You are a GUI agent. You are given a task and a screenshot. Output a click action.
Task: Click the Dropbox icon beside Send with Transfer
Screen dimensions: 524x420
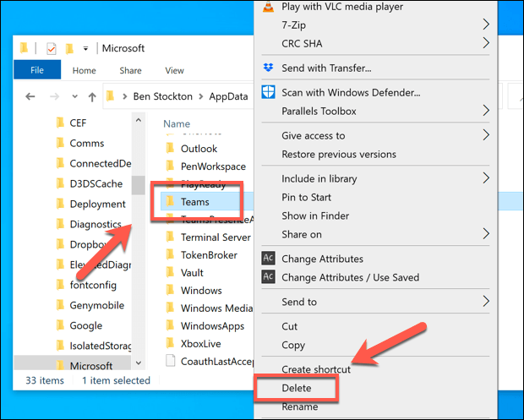[268, 68]
